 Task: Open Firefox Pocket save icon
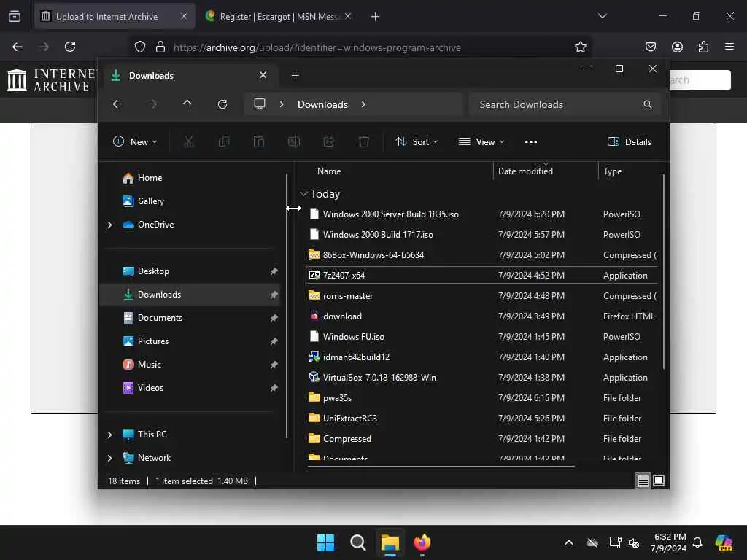650,47
